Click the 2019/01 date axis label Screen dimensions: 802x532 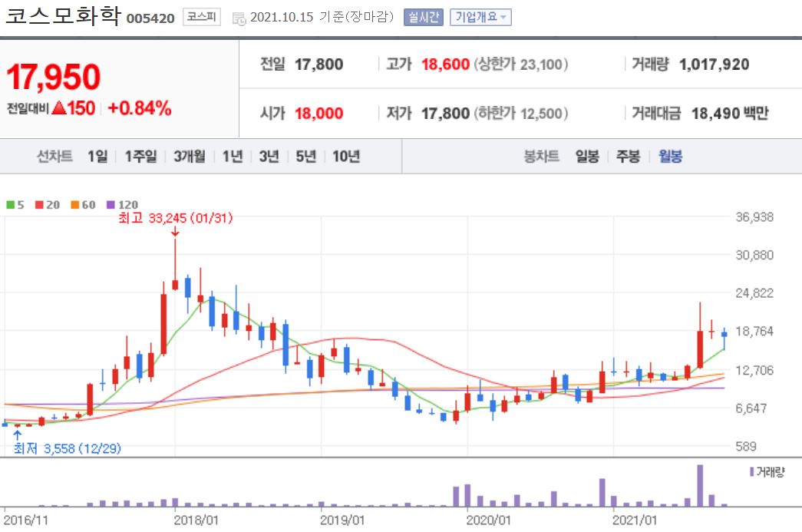[x=342, y=520]
